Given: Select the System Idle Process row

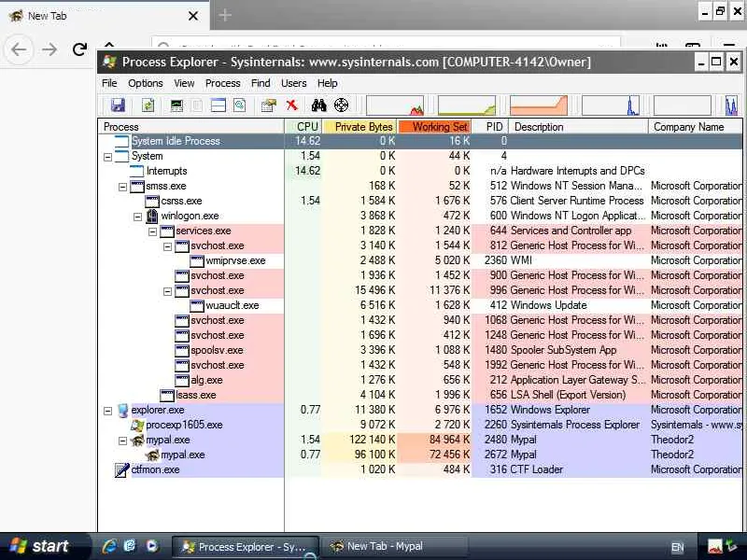Looking at the screenshot, I should point(420,141).
